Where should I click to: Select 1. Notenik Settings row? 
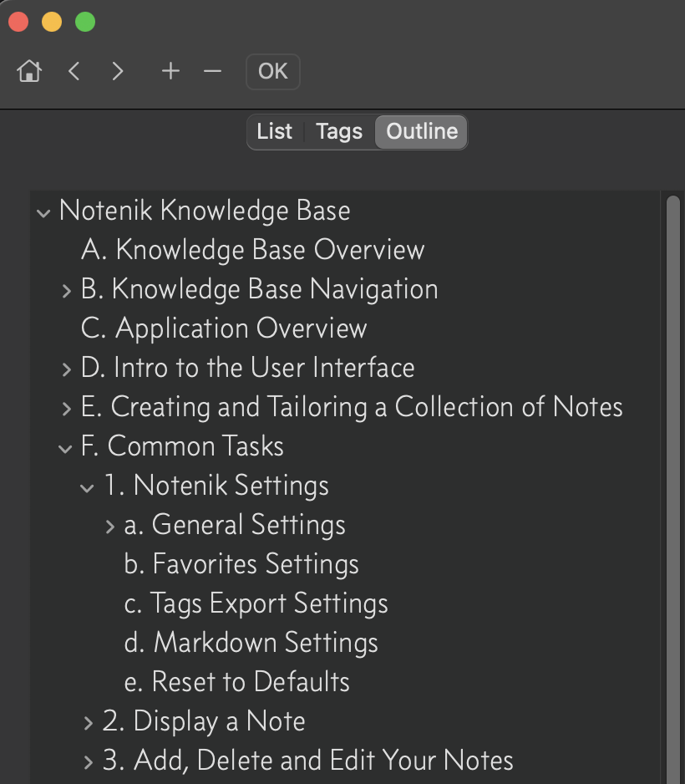345,486
